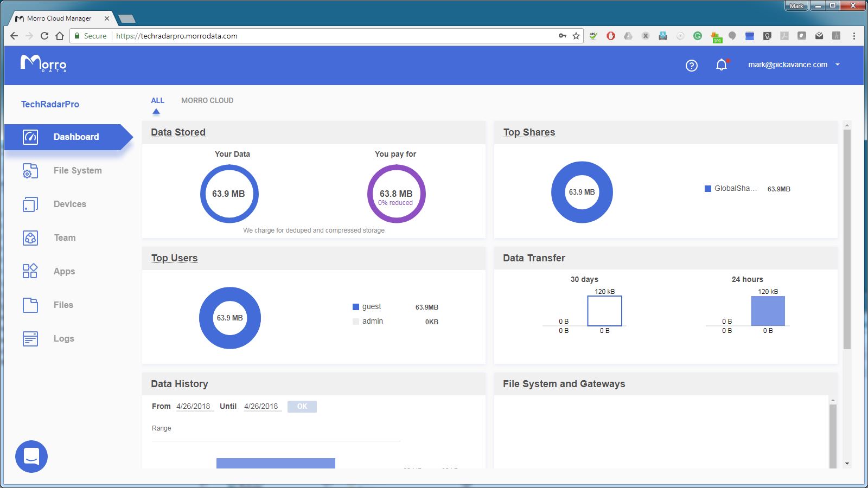
Task: Click the Apps grid icon
Action: (30, 271)
